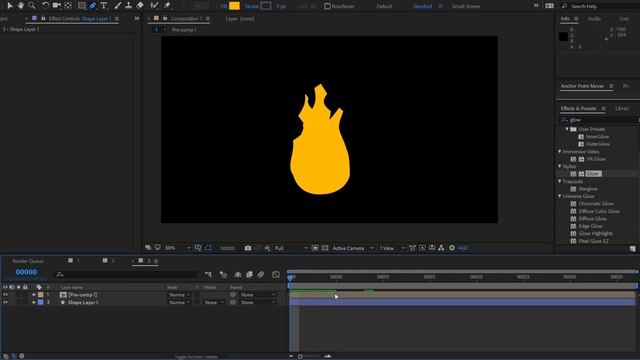Click the timeline layer search field
The height and width of the screenshot is (360, 640).
pyautogui.click(x=126, y=275)
